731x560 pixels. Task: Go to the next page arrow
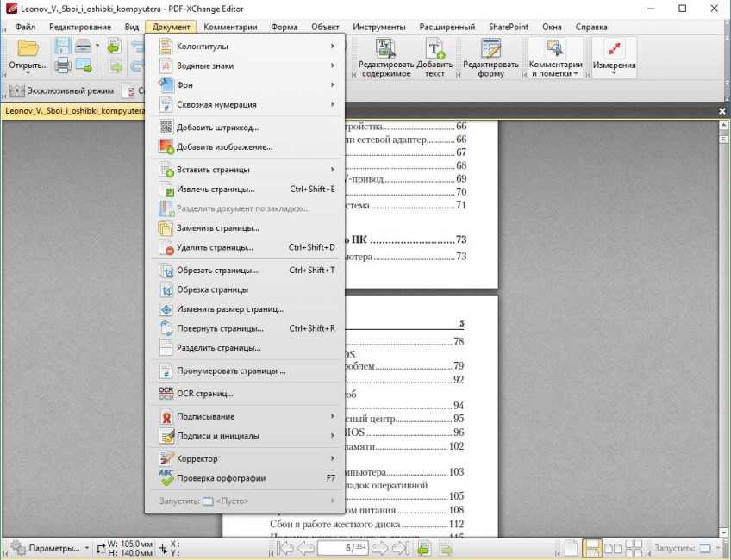pos(379,548)
